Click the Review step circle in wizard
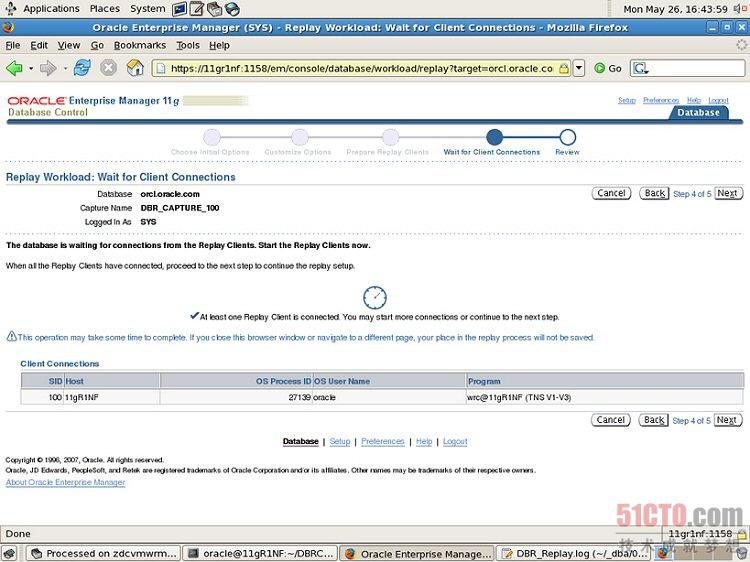 pos(567,137)
